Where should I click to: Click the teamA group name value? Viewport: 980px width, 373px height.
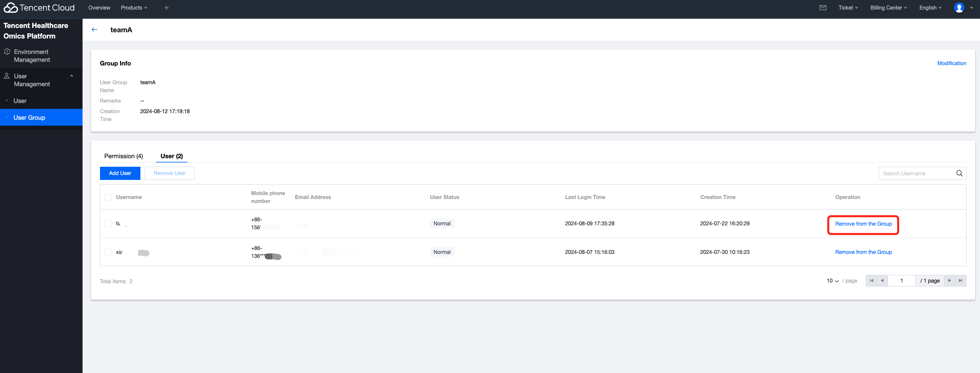pyautogui.click(x=148, y=82)
